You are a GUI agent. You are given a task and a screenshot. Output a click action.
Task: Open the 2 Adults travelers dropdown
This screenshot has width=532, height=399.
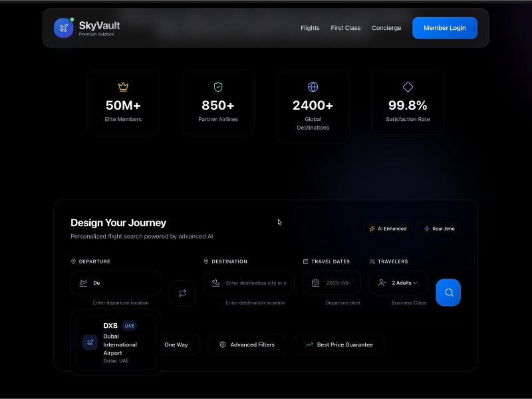398,283
